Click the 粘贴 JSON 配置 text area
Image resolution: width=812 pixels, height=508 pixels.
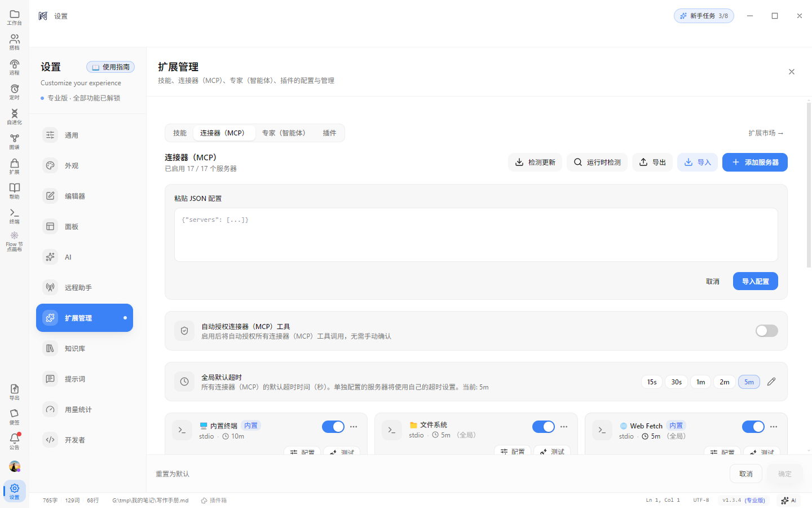[x=476, y=235]
